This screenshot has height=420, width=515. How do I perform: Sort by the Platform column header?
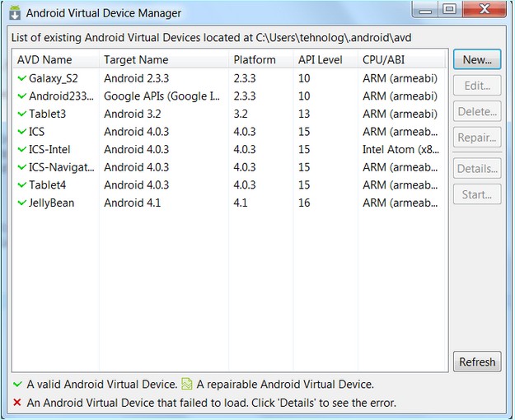[x=260, y=59]
